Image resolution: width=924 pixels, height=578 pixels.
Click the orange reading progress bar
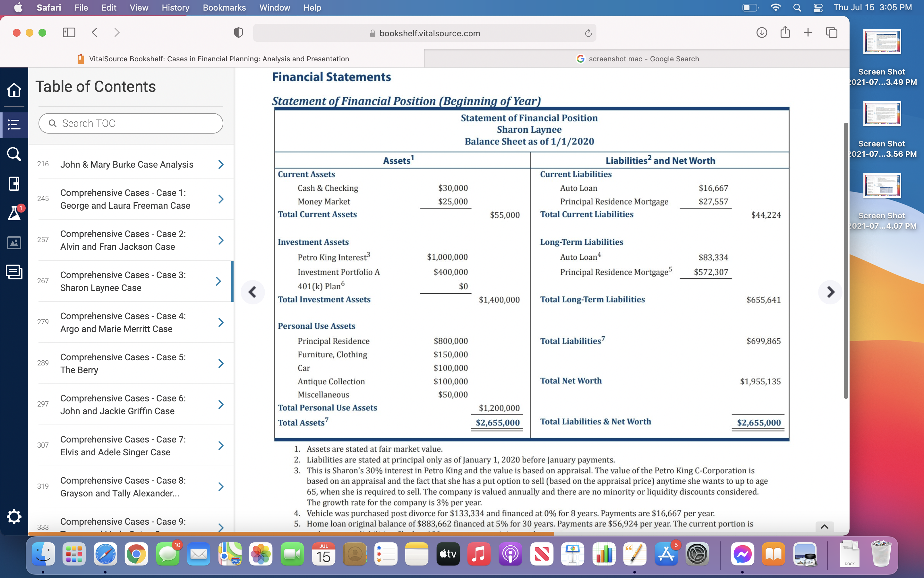(291, 533)
